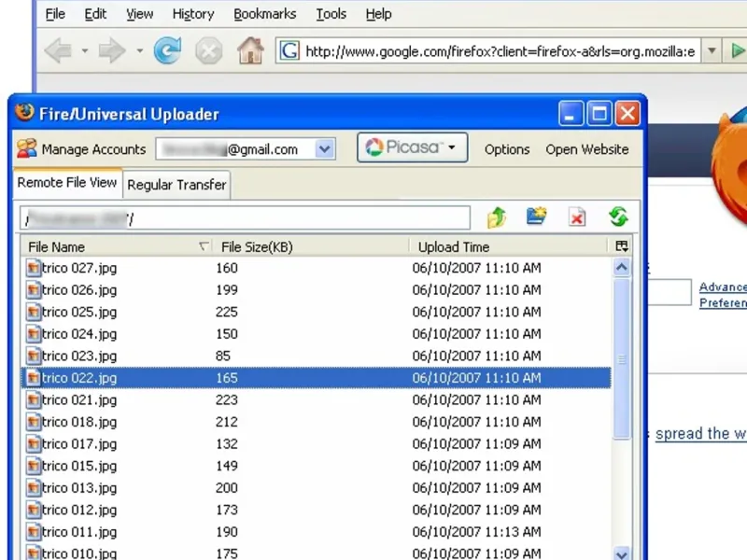
Task: Switch to the Regular Transfer tab
Action: 176,185
